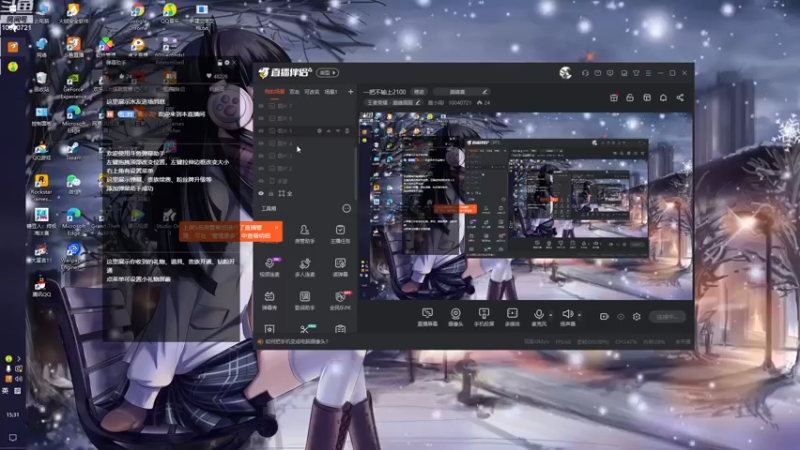Open 腾讯QQ desktop icon
The width and height of the screenshot is (800, 450).
click(x=41, y=287)
